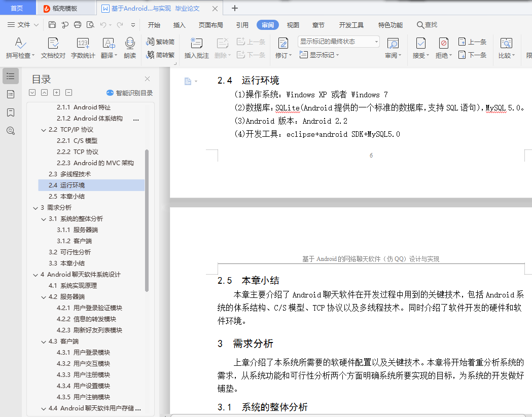Accept the change (接受)

(x=421, y=48)
